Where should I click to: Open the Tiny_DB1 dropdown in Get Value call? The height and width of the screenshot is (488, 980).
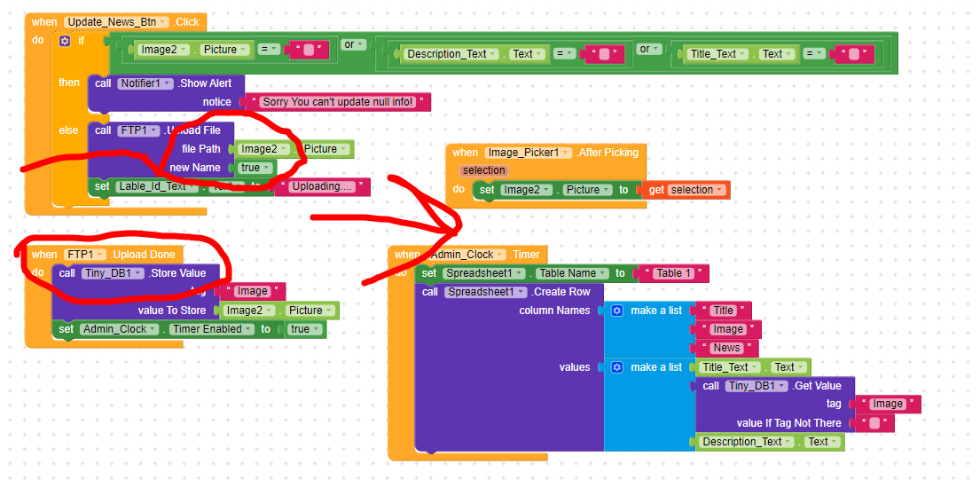757,385
